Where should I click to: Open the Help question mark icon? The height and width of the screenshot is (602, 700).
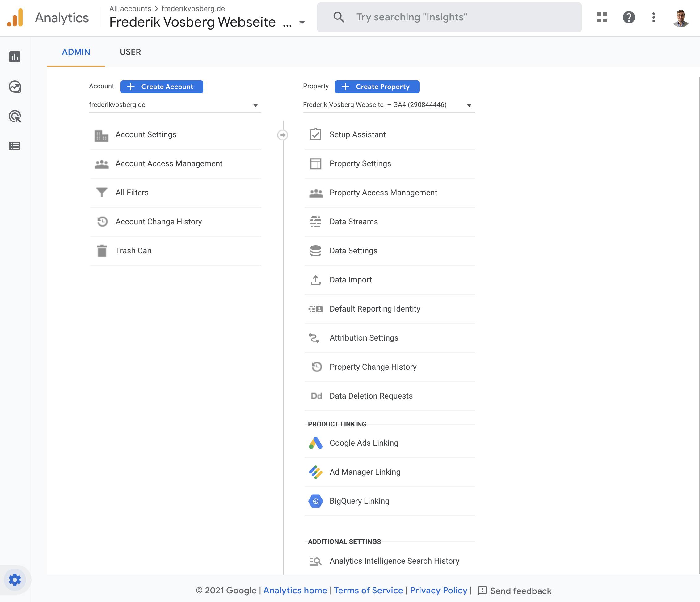coord(629,17)
